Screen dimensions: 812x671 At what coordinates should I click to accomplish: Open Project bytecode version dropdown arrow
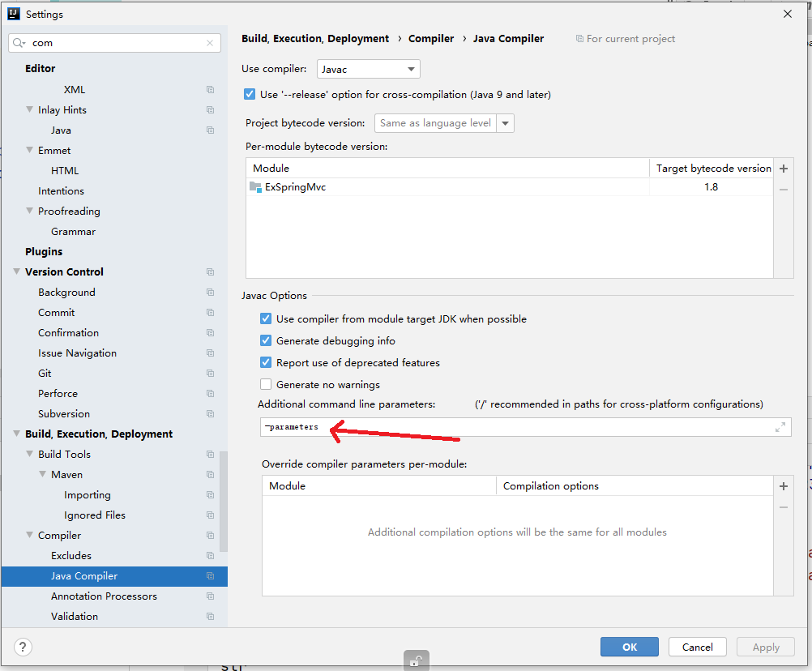click(x=505, y=123)
